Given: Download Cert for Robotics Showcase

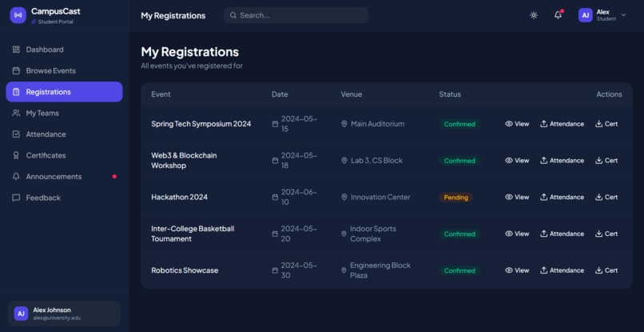Looking at the screenshot, I should click(x=606, y=270).
